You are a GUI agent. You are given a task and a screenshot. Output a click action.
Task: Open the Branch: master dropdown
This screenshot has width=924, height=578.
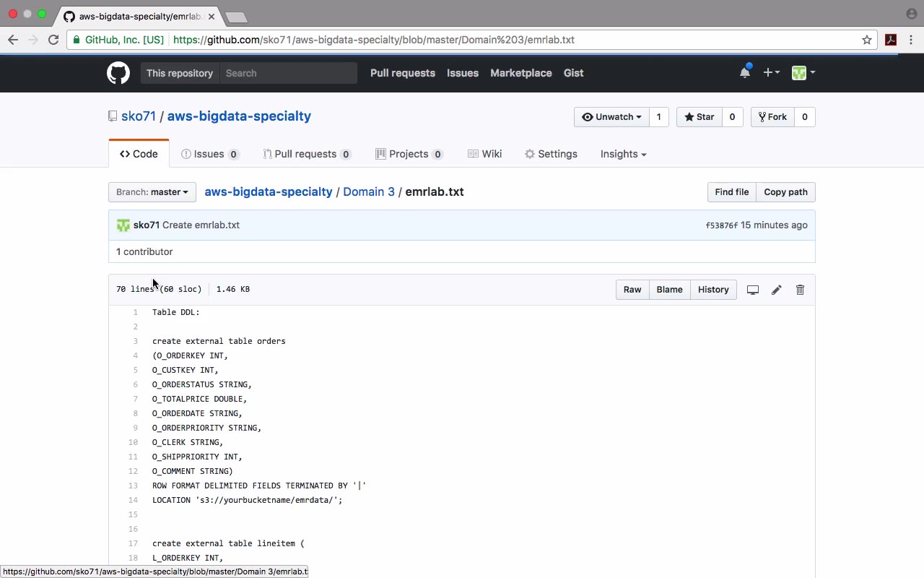tap(152, 192)
